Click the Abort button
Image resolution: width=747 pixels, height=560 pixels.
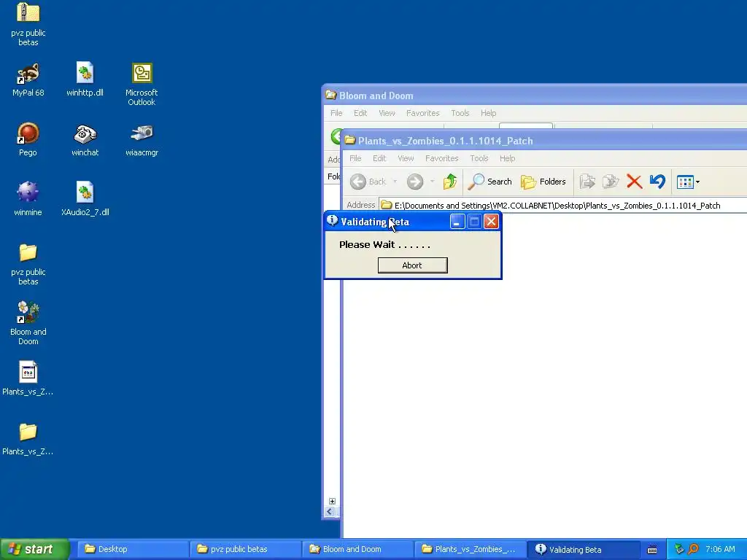tap(413, 265)
